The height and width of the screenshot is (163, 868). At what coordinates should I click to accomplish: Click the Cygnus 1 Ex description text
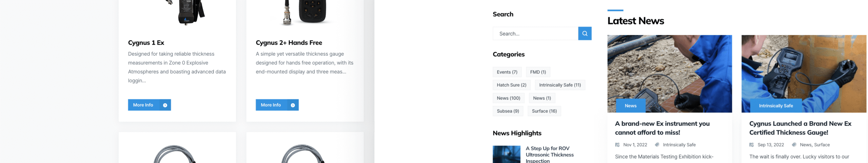click(x=177, y=67)
